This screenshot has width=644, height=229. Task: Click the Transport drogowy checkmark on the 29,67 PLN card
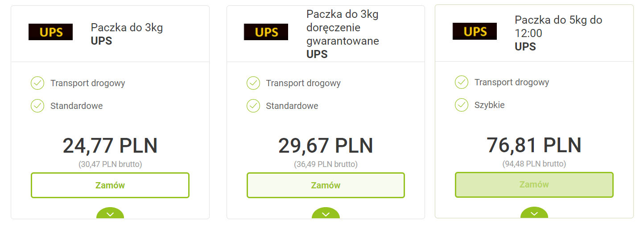pyautogui.click(x=253, y=83)
